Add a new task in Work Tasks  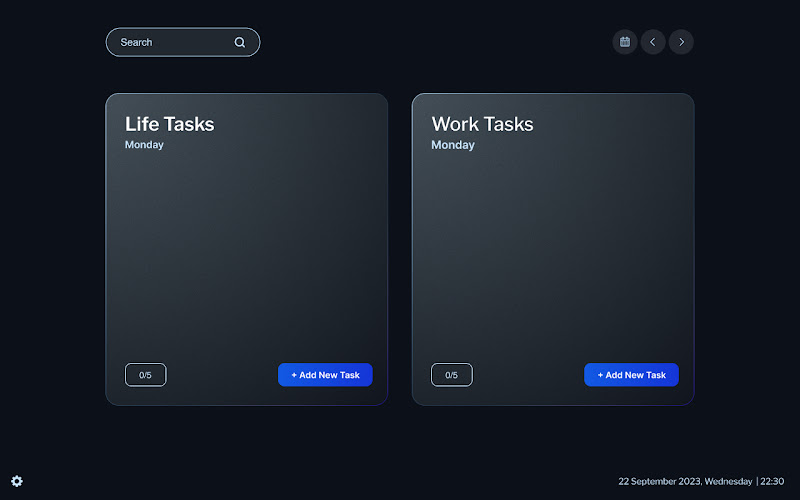(631, 375)
